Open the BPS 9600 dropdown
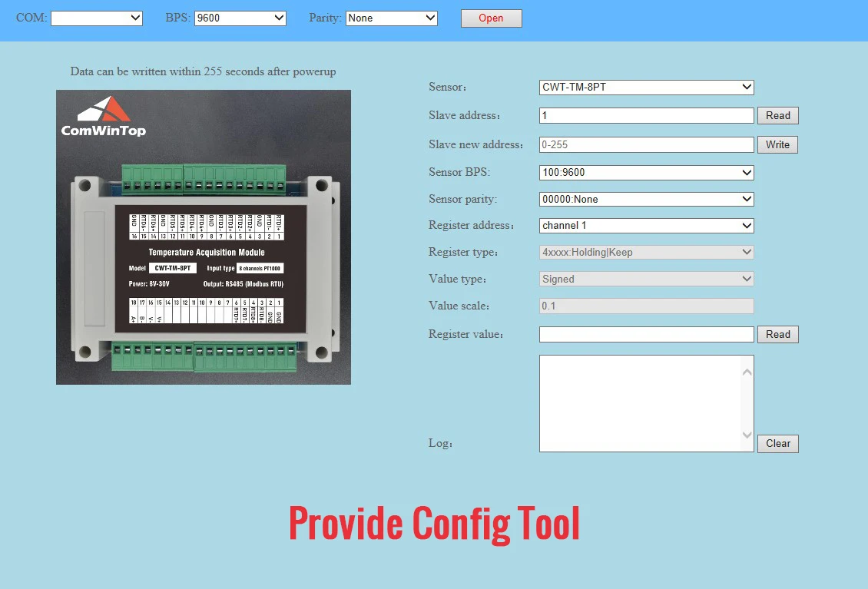 coord(240,18)
